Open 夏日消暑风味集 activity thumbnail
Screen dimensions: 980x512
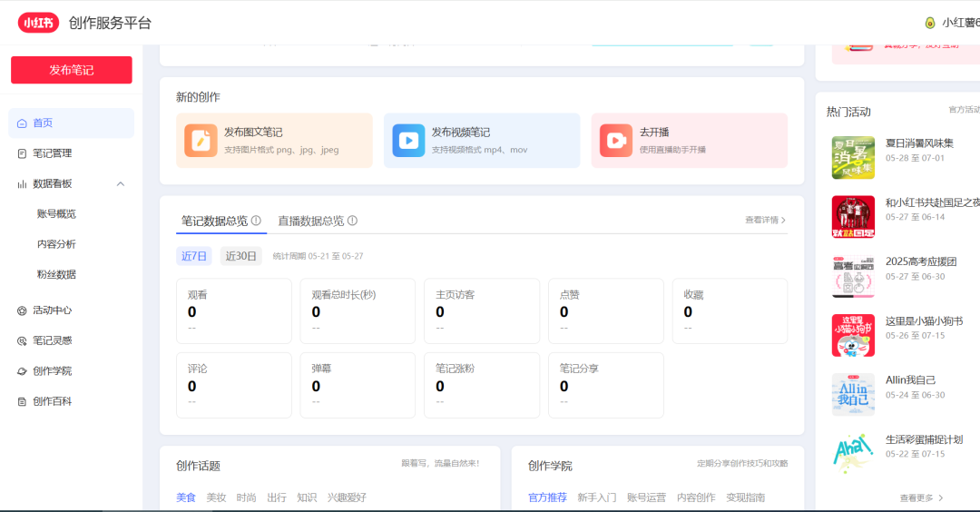click(x=853, y=158)
